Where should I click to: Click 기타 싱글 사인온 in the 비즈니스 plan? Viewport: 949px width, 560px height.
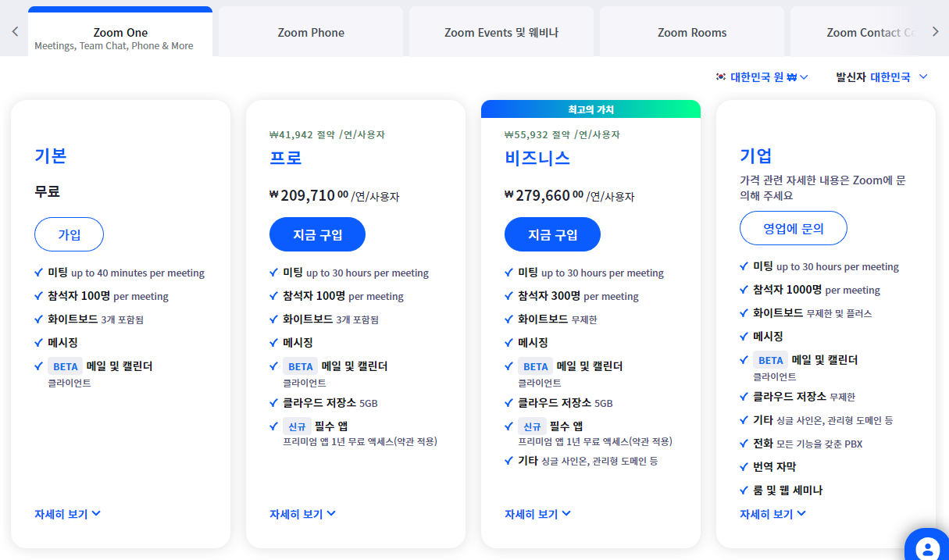coord(588,461)
